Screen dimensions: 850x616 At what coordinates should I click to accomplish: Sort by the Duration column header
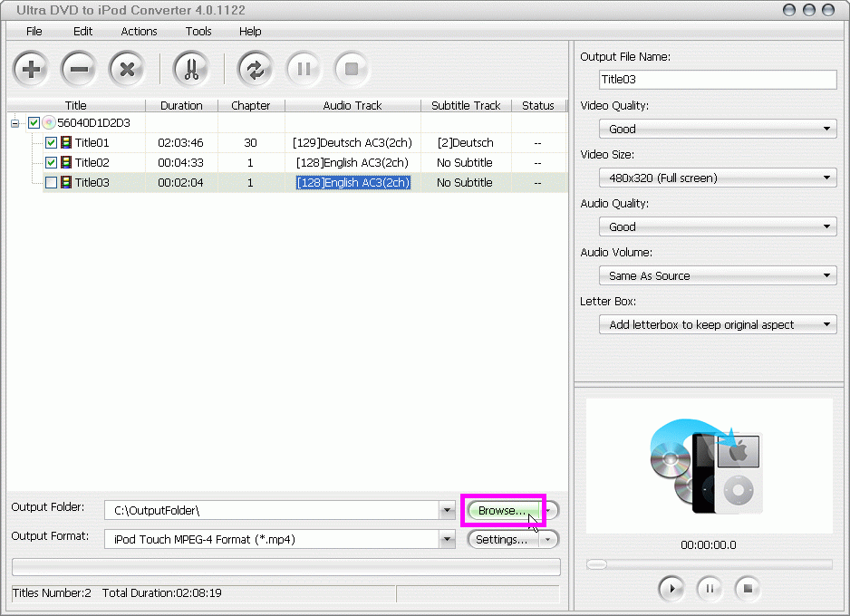tap(181, 106)
